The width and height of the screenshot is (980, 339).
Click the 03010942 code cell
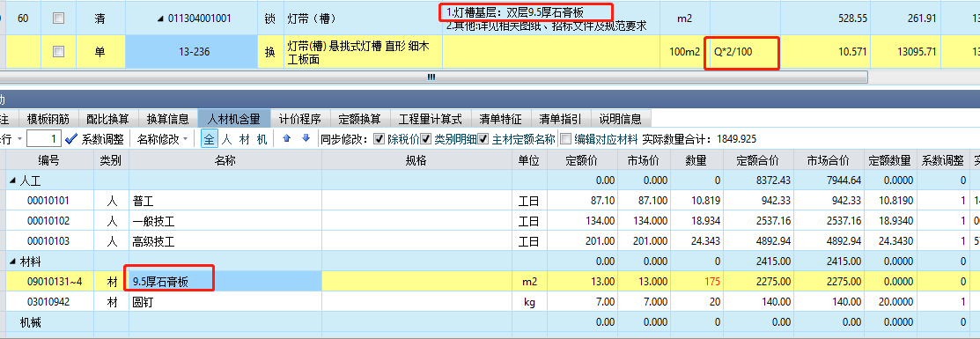coord(48,302)
